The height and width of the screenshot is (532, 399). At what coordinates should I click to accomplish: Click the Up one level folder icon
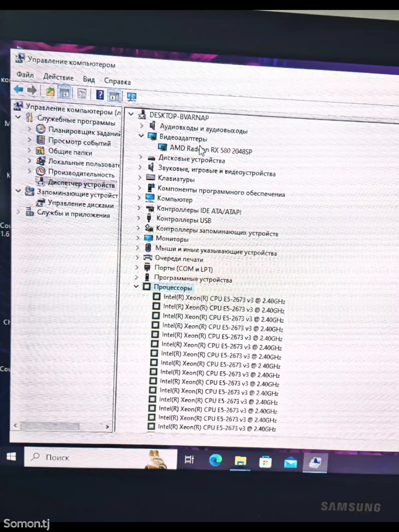pos(50,92)
